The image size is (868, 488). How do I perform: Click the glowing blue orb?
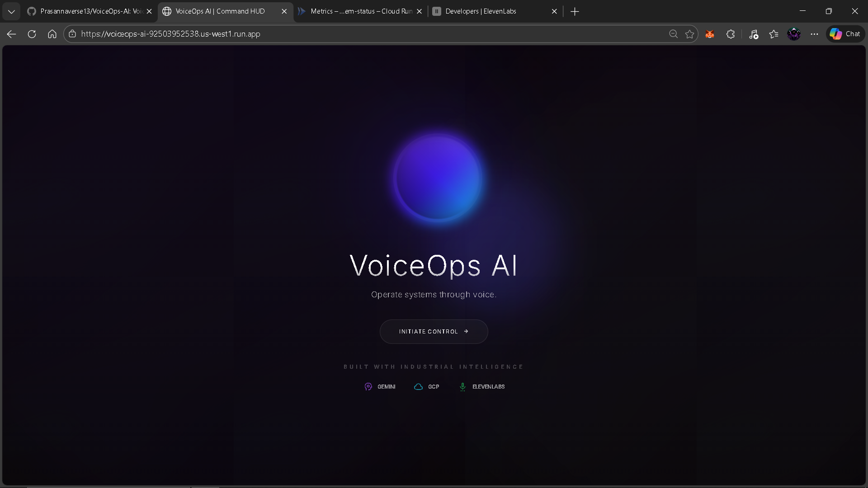click(437, 178)
